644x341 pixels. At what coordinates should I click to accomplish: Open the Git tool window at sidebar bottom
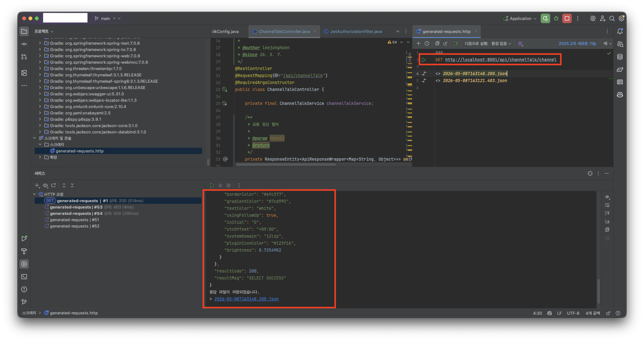[24, 302]
